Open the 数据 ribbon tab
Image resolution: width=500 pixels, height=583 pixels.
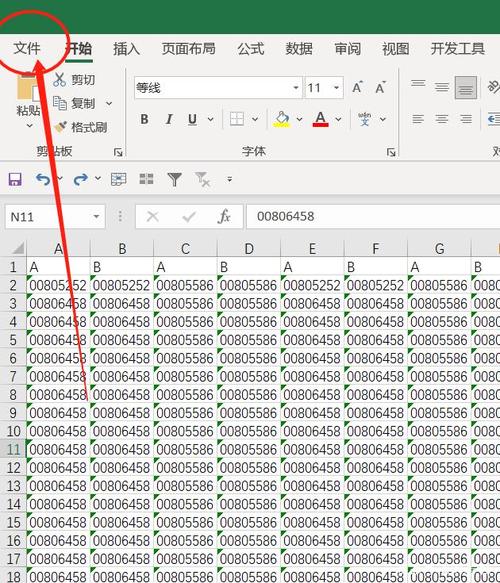pyautogui.click(x=299, y=49)
